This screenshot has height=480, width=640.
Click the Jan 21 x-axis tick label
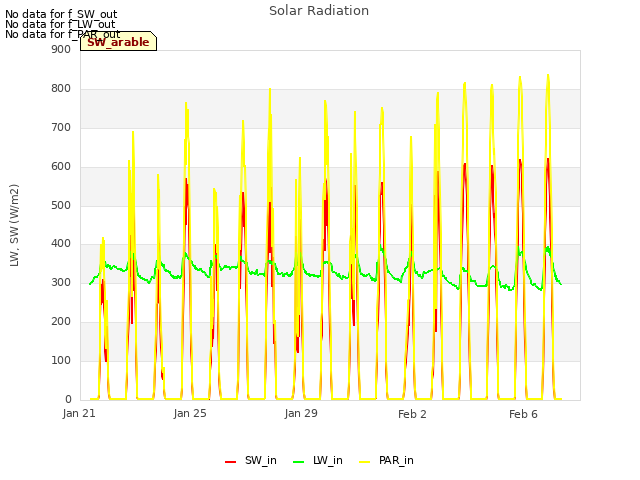coord(79,413)
